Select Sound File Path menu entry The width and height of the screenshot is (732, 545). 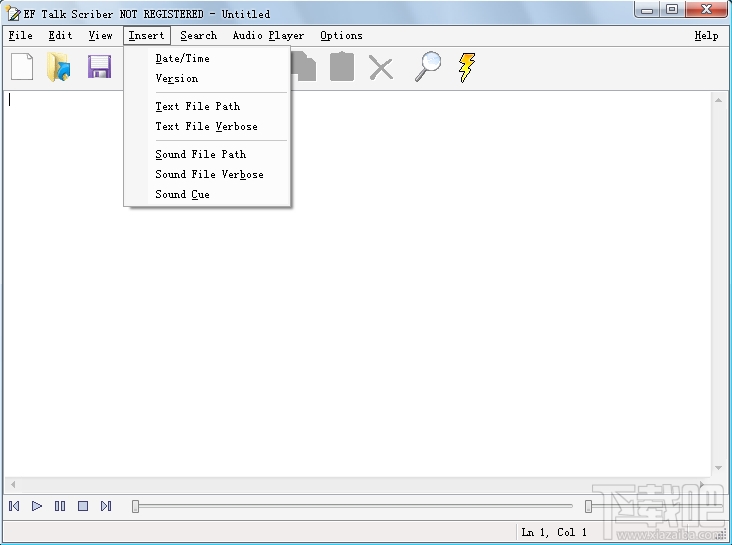207,154
